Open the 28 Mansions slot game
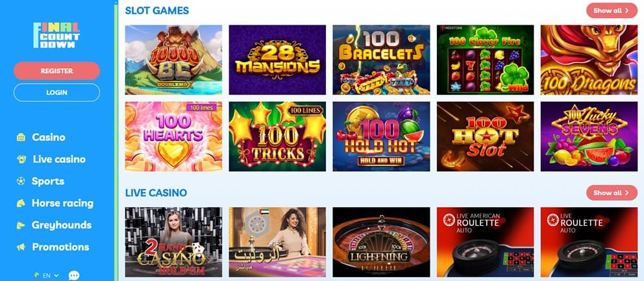Screen dimensions: 644x281 pos(277,60)
